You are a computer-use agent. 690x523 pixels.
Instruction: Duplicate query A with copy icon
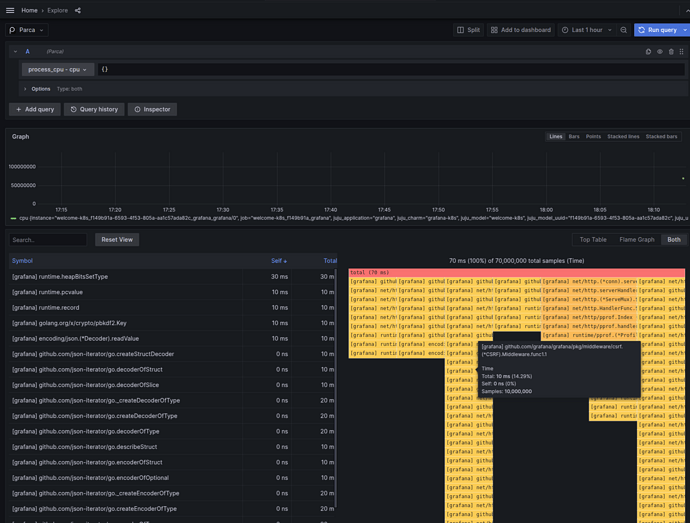click(x=648, y=52)
